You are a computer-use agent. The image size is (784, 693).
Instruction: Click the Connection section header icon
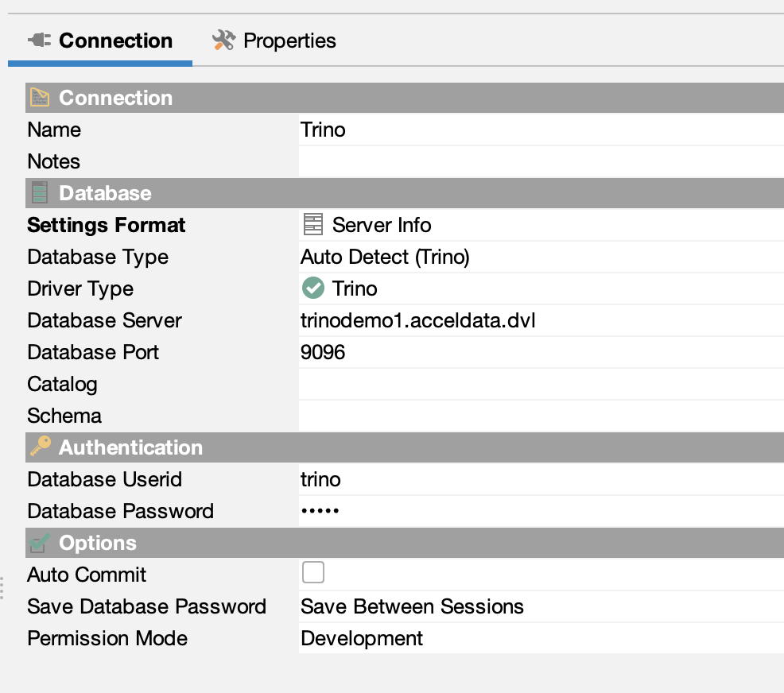[40, 98]
